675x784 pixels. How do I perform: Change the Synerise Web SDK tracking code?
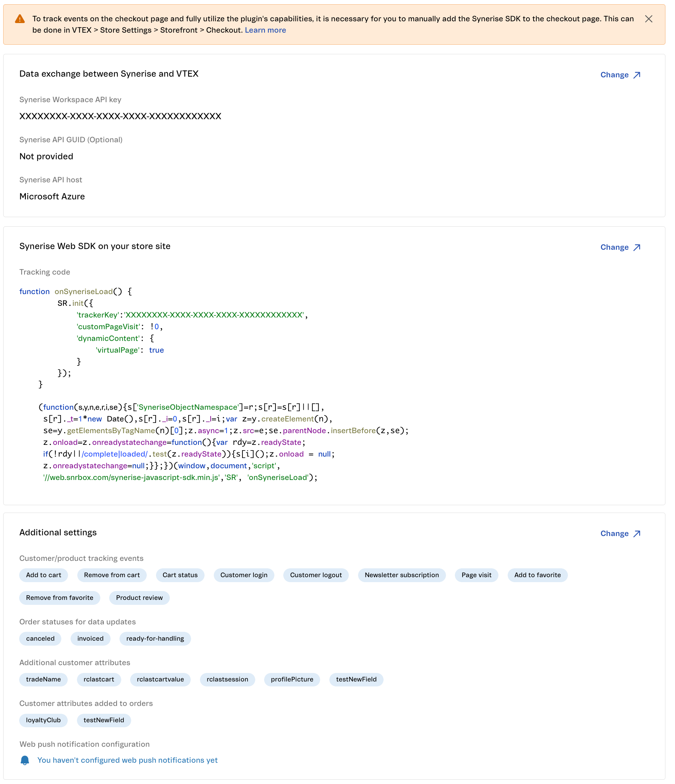(x=614, y=247)
